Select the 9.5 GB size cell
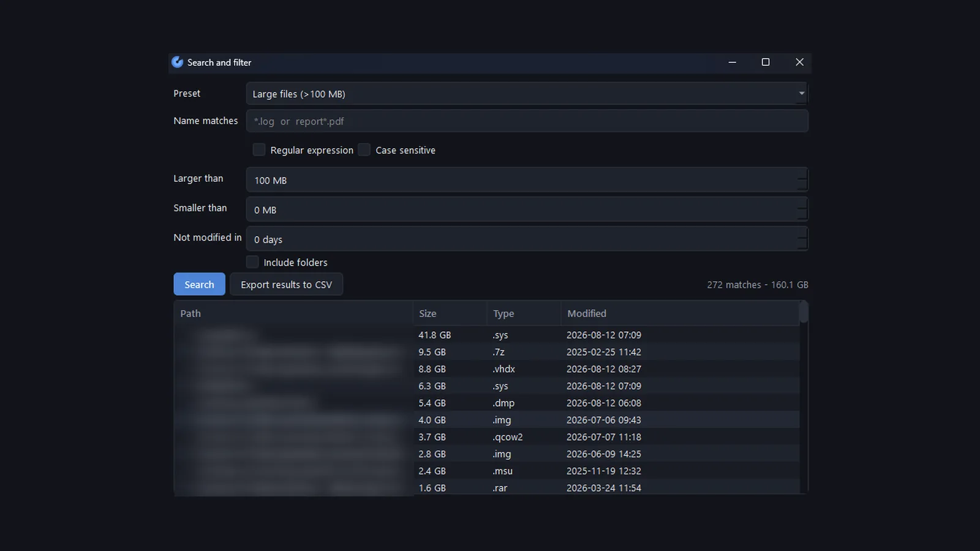This screenshot has height=551, width=980. [x=432, y=352]
